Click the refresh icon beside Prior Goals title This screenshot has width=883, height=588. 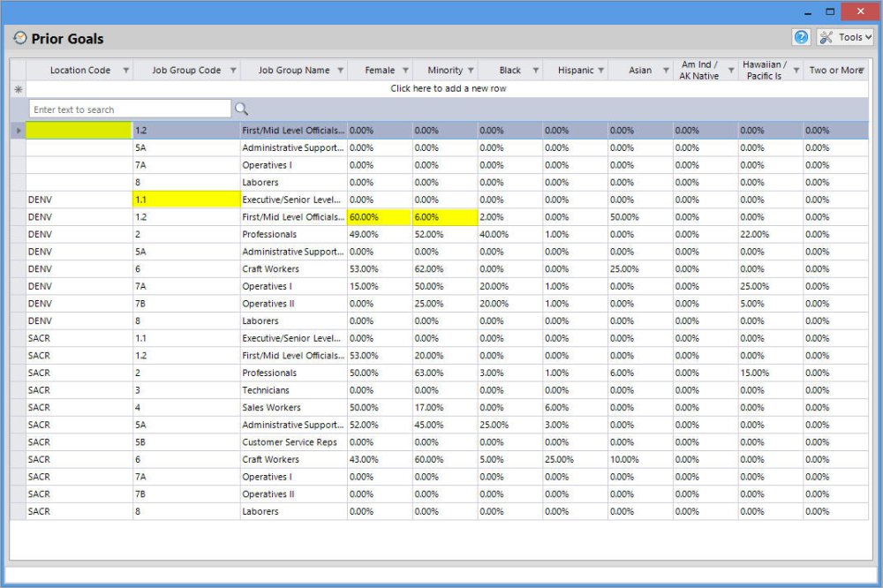[19, 38]
